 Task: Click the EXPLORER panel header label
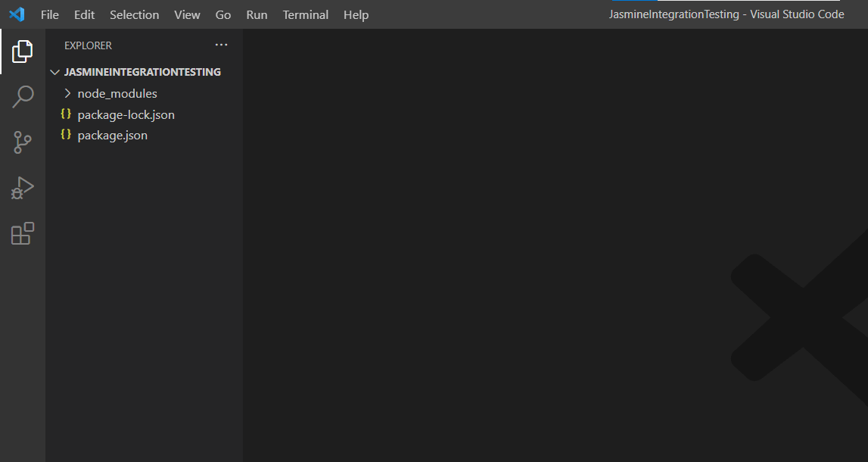click(x=88, y=45)
